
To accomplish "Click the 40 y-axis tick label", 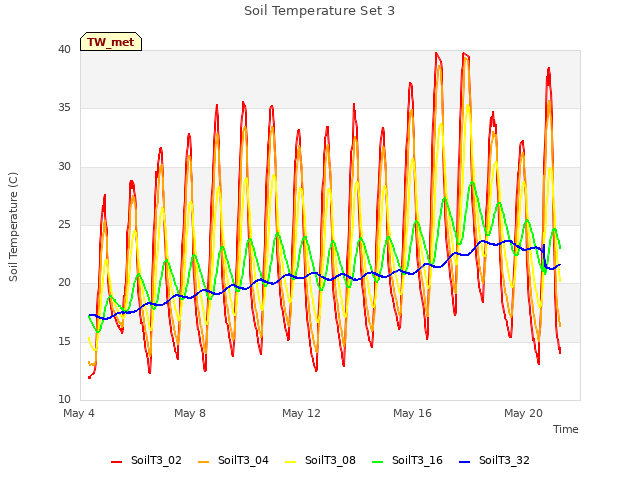I will click(x=64, y=49).
